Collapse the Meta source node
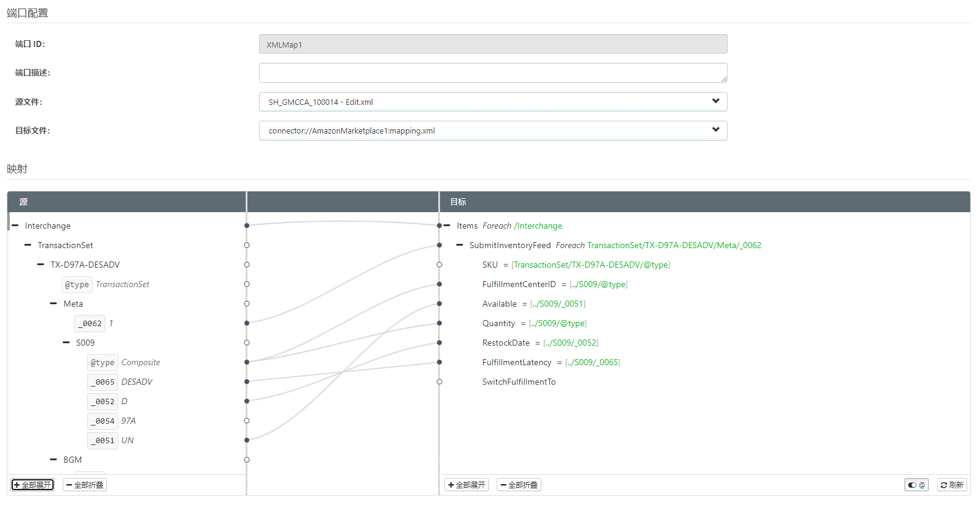 [x=54, y=304]
